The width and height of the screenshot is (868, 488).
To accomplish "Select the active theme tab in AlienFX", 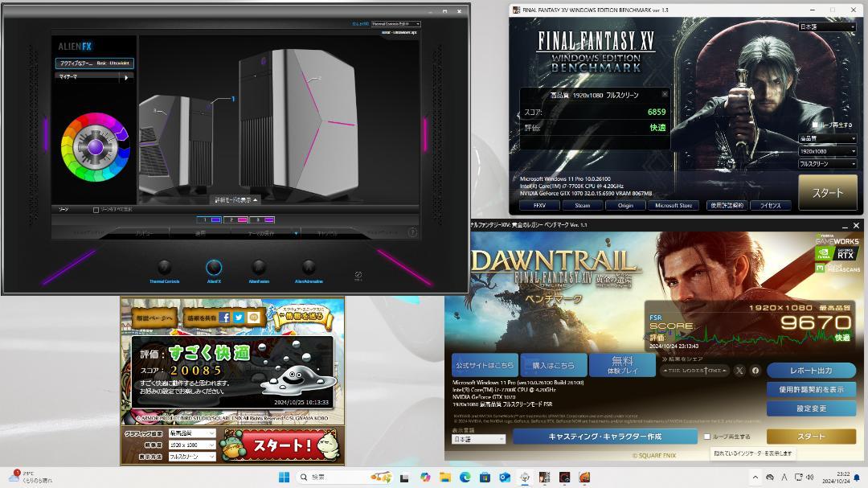I will [x=94, y=64].
